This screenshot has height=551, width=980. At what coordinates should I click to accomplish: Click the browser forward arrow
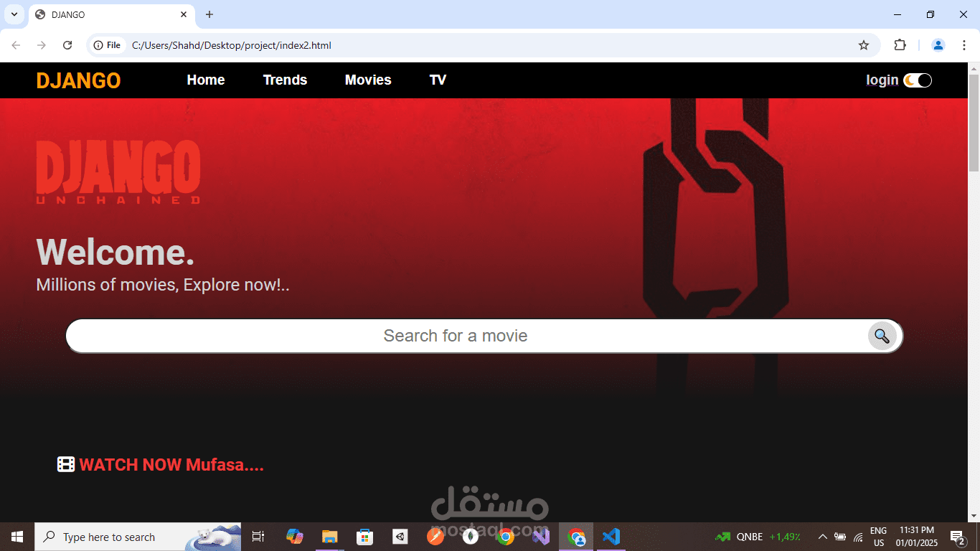click(x=42, y=45)
